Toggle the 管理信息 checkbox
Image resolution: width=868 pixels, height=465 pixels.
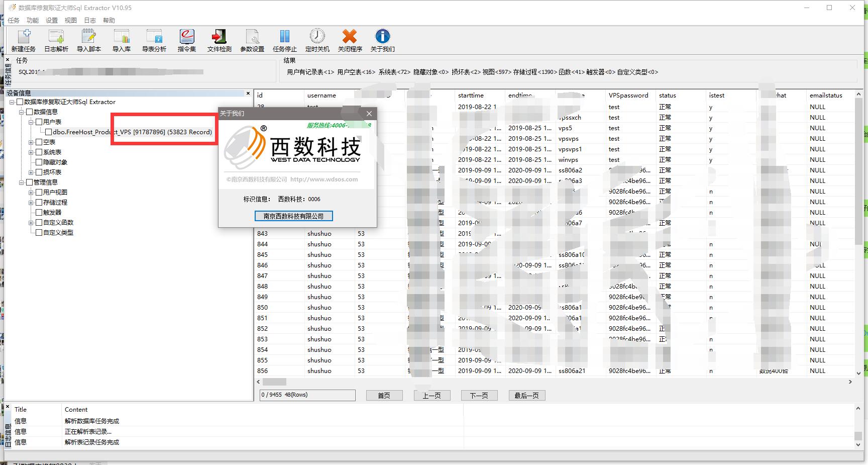click(30, 182)
